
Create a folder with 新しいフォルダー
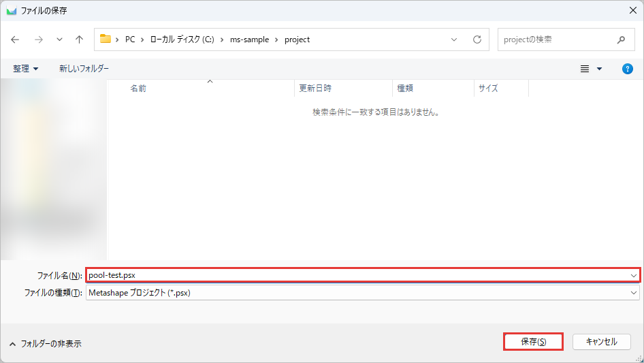pos(84,69)
